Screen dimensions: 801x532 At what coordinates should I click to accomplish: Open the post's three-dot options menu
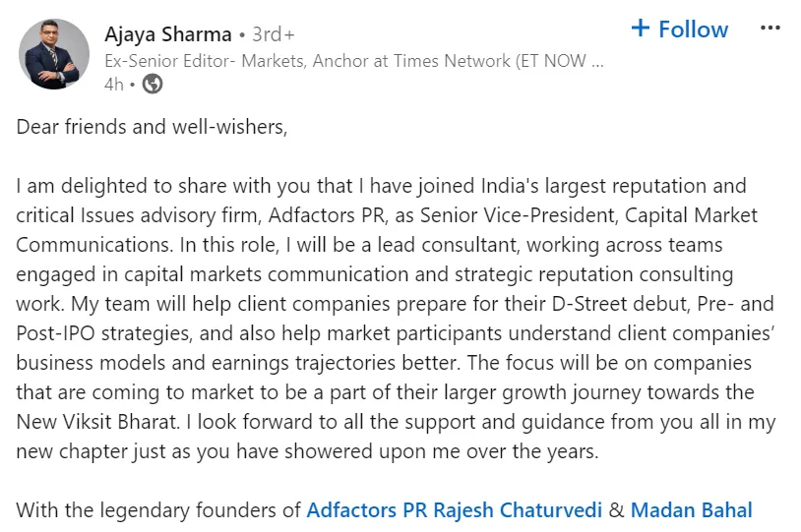click(770, 29)
